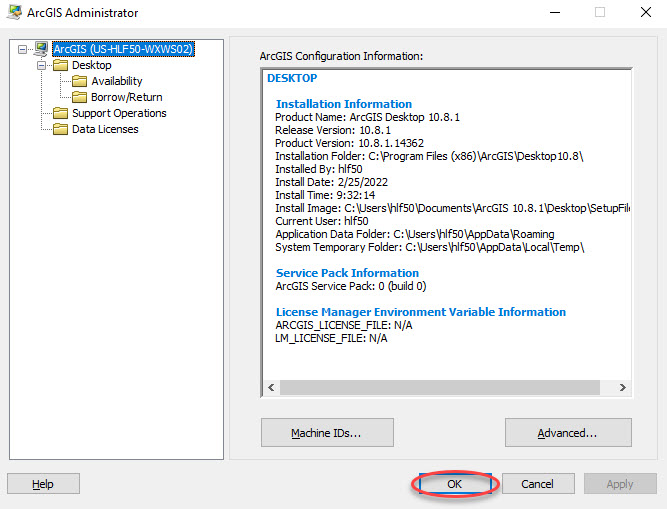Click the horizontal scrollbar thumb
This screenshot has height=509, width=667.
[439, 387]
